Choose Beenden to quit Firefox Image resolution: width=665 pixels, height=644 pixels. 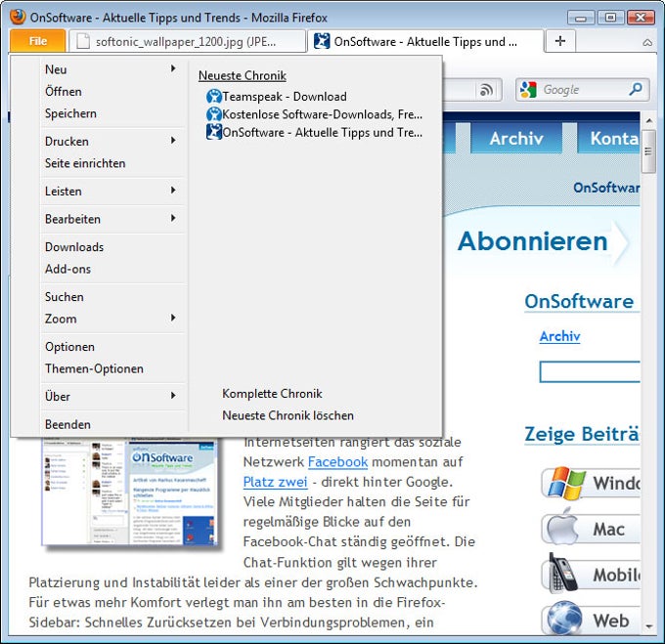(67, 424)
